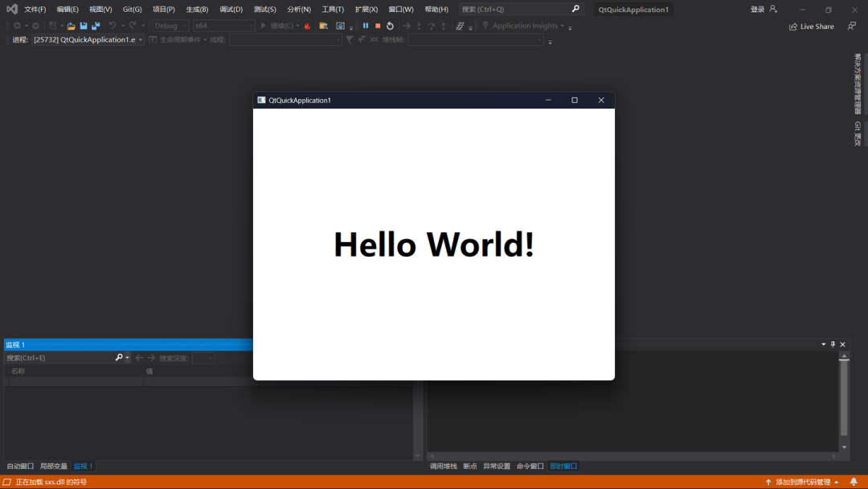Click the Live Share button

pyautogui.click(x=812, y=27)
